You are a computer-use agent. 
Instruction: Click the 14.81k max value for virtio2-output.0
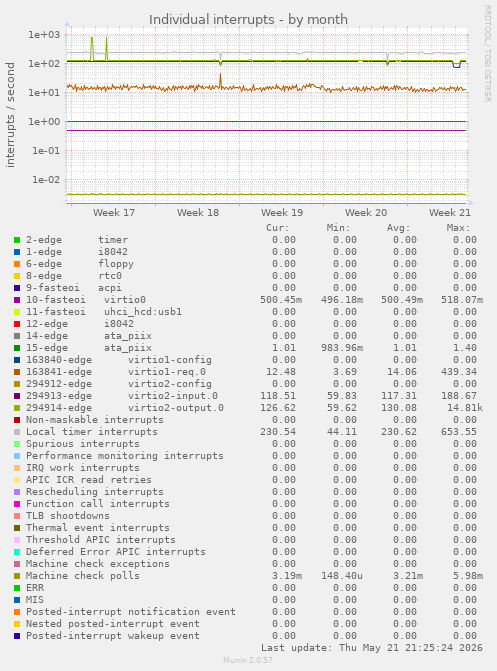pyautogui.click(x=465, y=408)
